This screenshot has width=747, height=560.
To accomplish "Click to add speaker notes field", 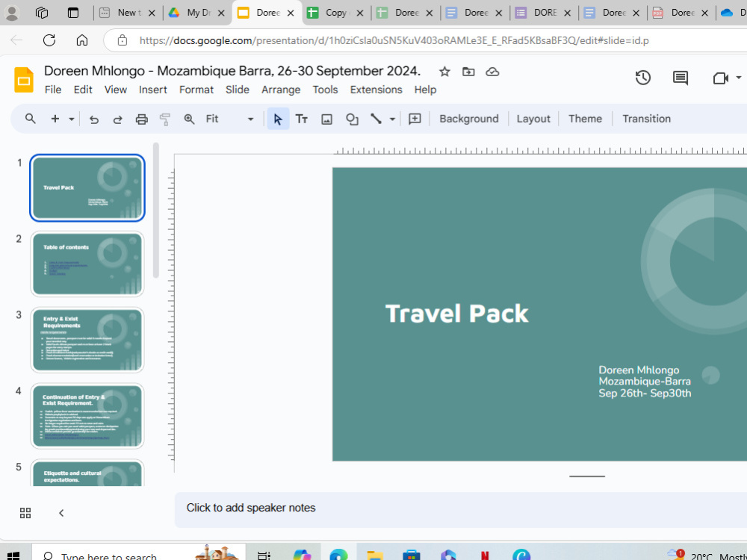I will pyautogui.click(x=461, y=509).
